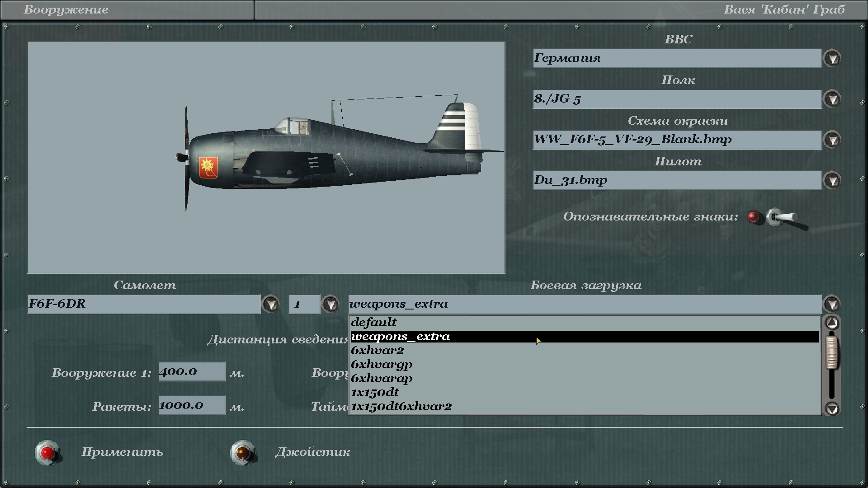Open the ВВС Германия dropdown
The width and height of the screenshot is (868, 488).
[832, 59]
